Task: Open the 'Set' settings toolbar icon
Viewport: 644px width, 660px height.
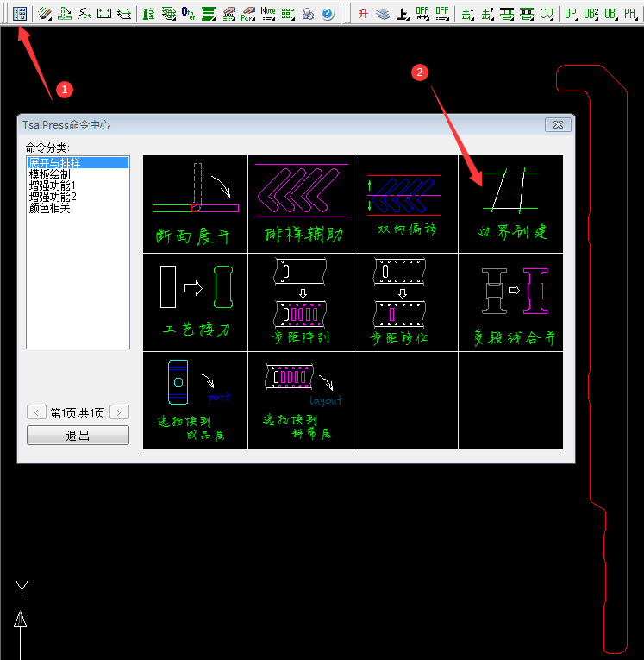Action: (x=84, y=14)
